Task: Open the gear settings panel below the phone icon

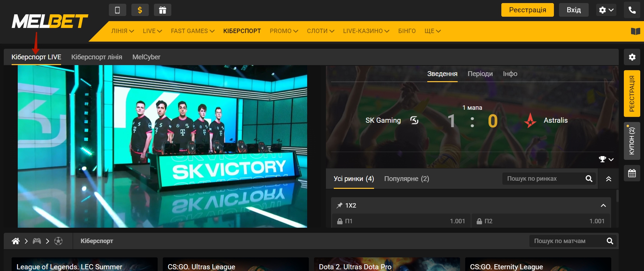Action: [632, 57]
